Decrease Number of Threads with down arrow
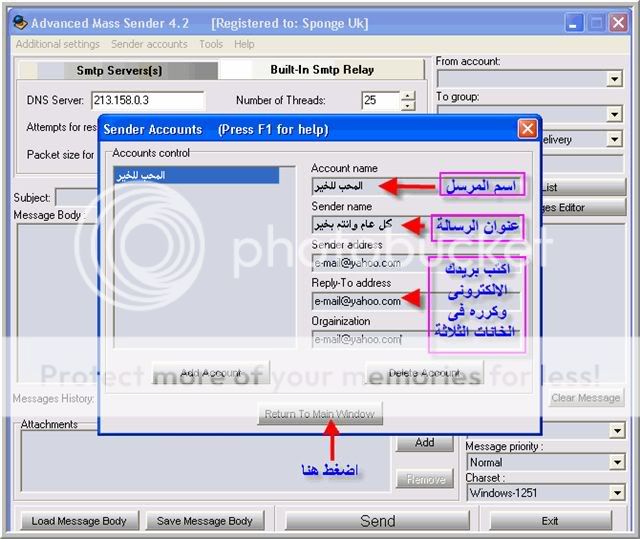The image size is (640, 539). pyautogui.click(x=408, y=106)
